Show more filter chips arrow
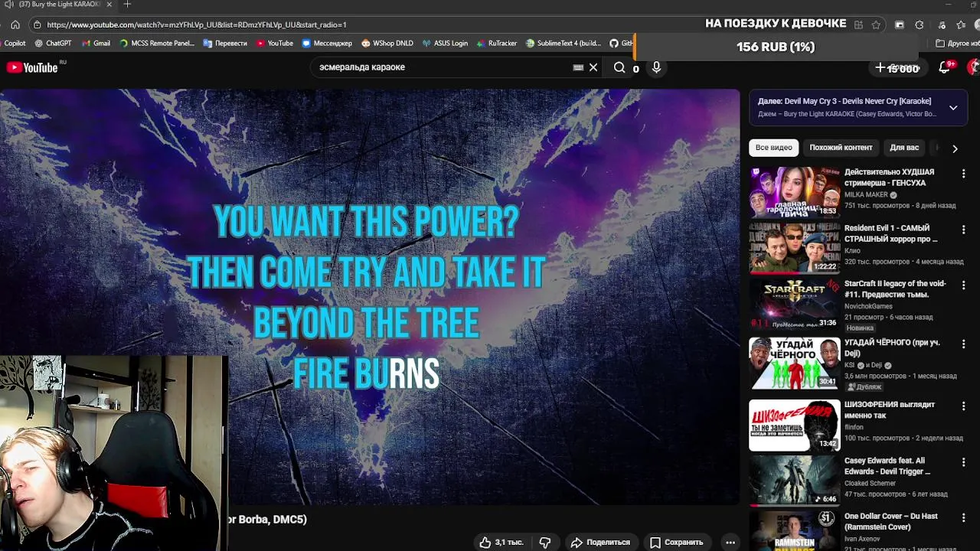Image resolution: width=980 pixels, height=551 pixels. point(955,148)
